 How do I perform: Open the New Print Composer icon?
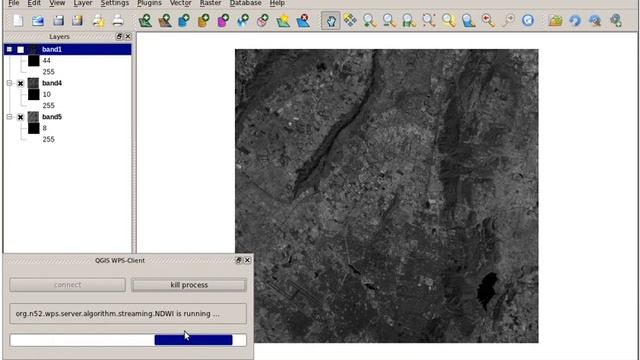pyautogui.click(x=98, y=20)
